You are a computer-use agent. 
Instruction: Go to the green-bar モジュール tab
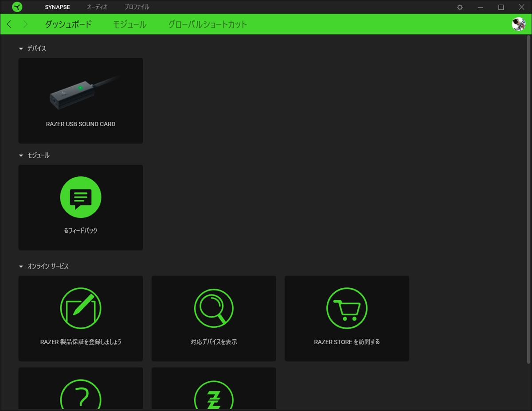[129, 24]
